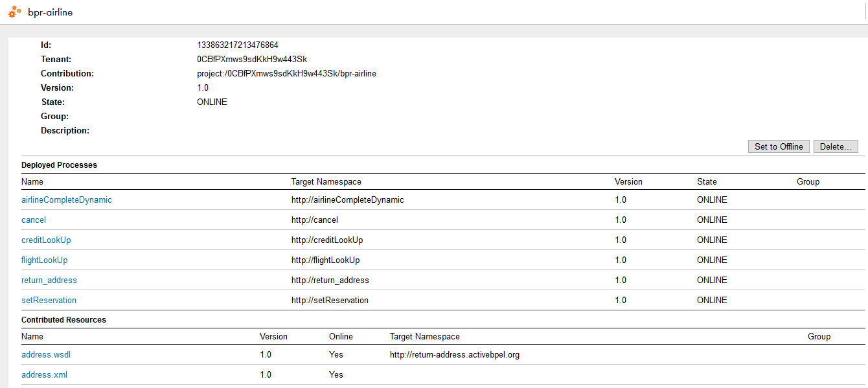
Task: Click the Set to Offline button
Action: tap(779, 146)
